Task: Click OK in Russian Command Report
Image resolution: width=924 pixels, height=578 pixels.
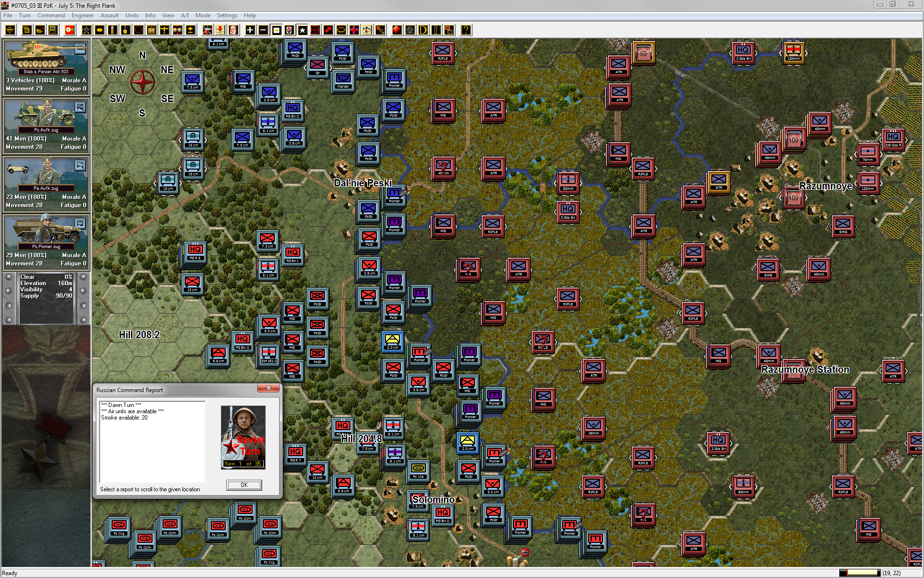Action: tap(244, 485)
